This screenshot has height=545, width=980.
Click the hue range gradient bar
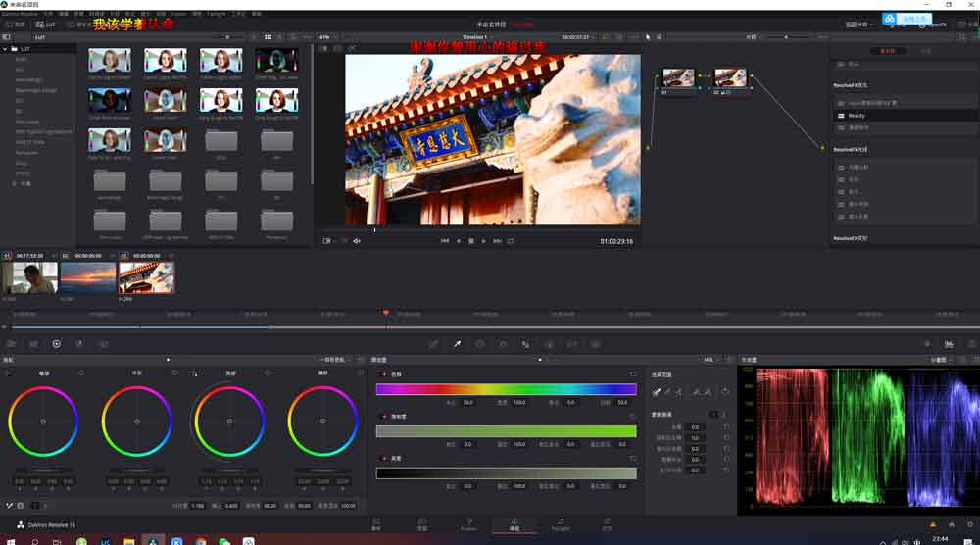(506, 389)
